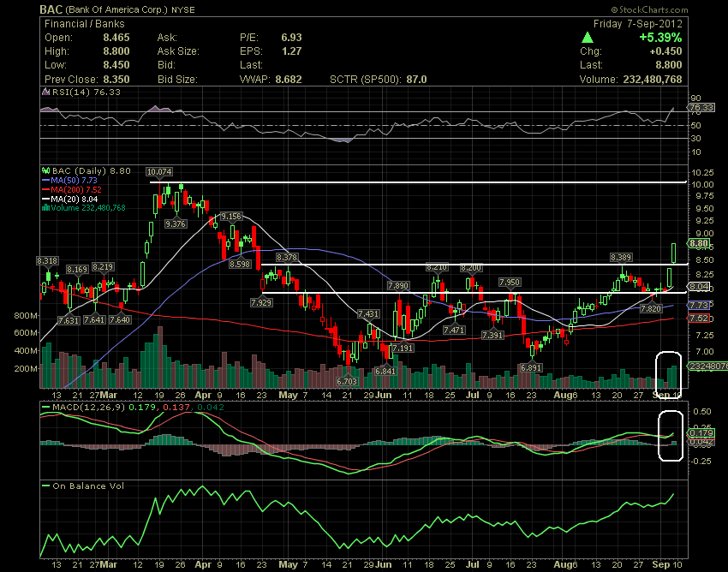Click the 10.074 peak price label
Viewport: 728px width, 572px height.
159,172
